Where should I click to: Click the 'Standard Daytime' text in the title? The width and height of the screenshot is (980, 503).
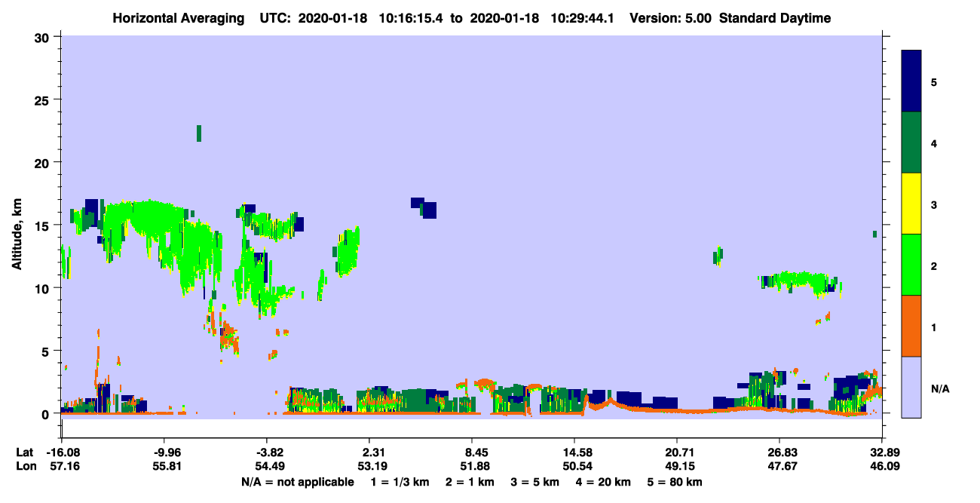(x=774, y=18)
